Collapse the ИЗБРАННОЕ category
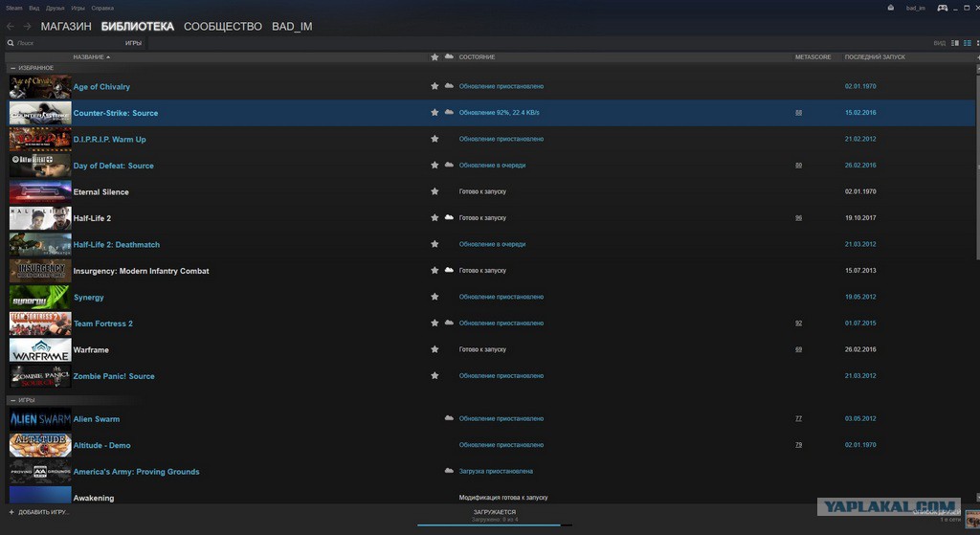 [x=12, y=68]
